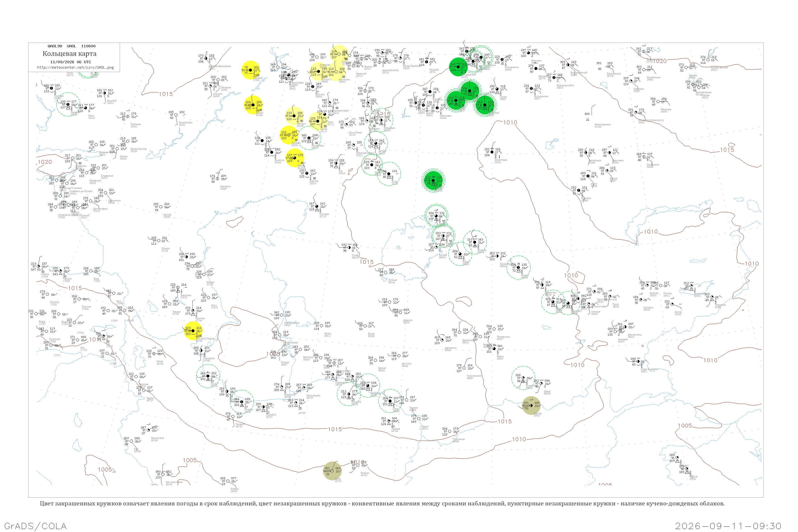This screenshot has width=798, height=532.
Task: Click the pale yellow circle at Уральск
Action: pyautogui.click(x=294, y=116)
